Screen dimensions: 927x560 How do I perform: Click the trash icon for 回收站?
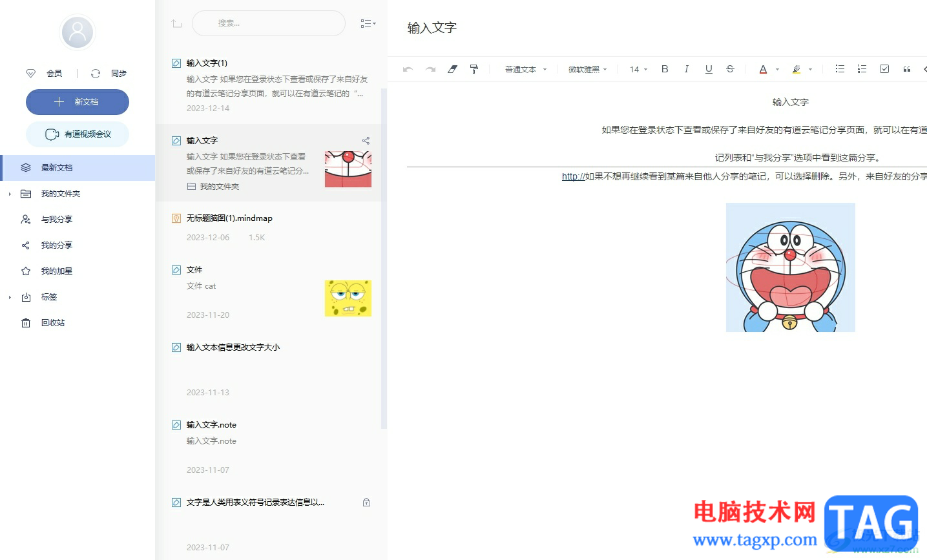pyautogui.click(x=26, y=323)
